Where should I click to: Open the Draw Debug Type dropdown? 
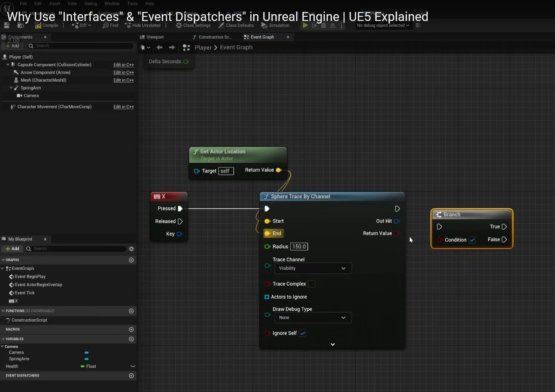point(312,317)
